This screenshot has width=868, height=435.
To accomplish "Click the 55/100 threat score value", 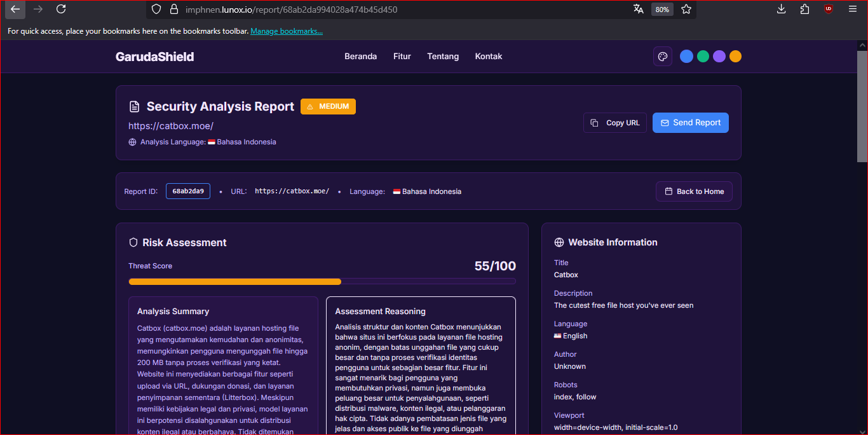I will point(495,266).
